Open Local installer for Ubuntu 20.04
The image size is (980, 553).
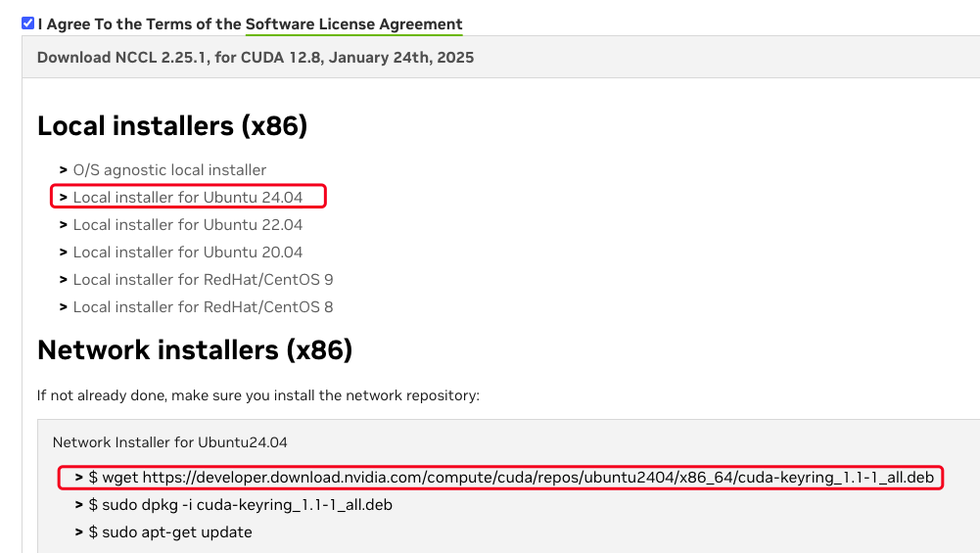pos(188,253)
